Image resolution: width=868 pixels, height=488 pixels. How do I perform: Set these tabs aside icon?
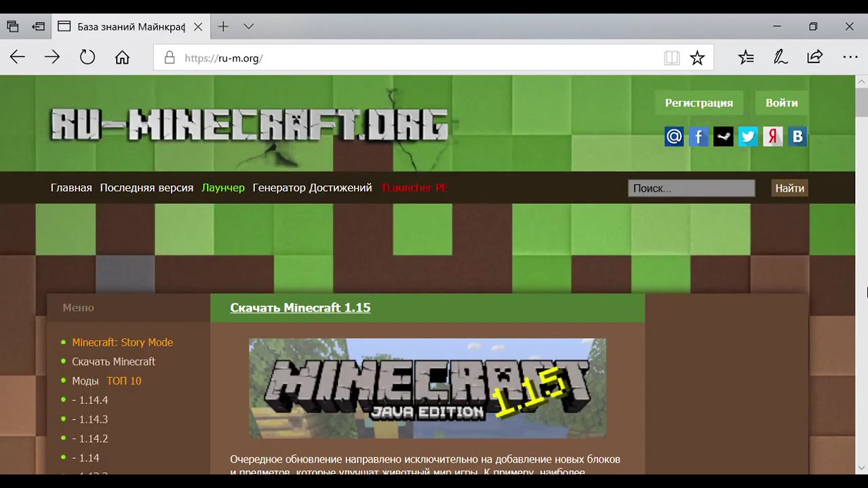39,26
